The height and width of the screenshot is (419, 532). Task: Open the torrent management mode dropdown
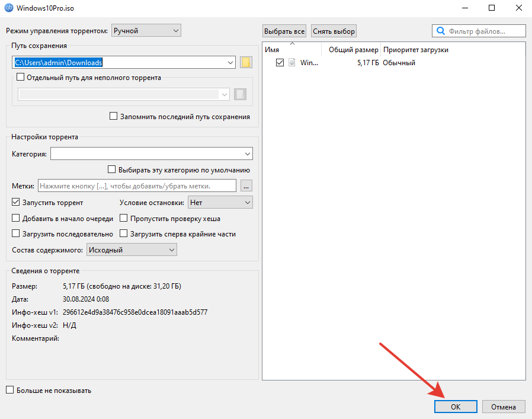click(146, 31)
